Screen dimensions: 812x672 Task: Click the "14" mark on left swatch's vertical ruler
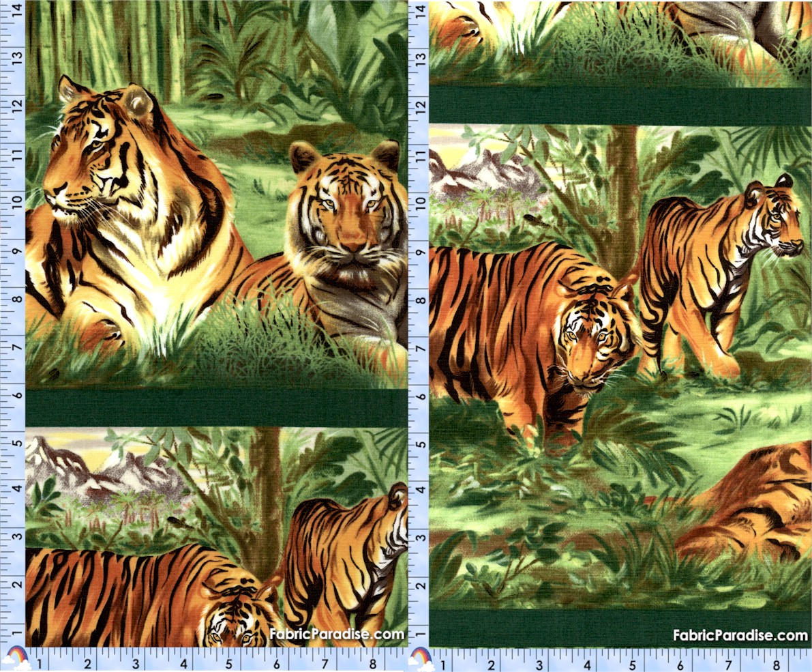click(18, 9)
